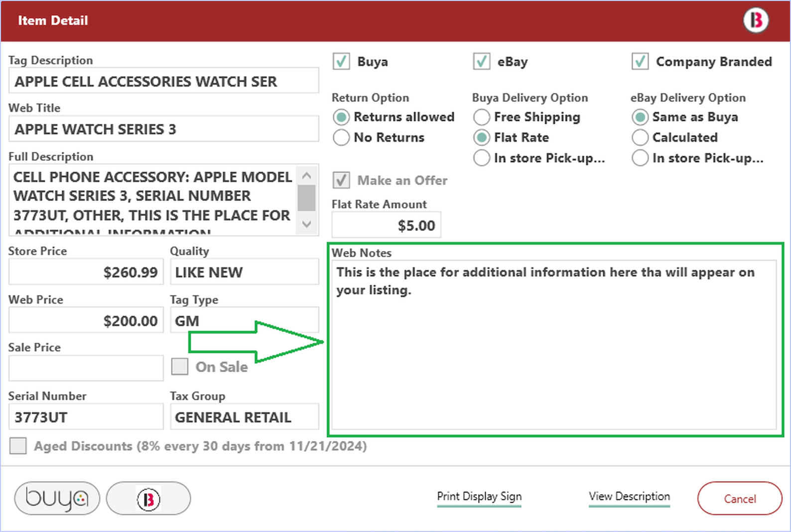Enable the Aged Discounts checkbox
Screen dimensions: 791x532
coord(18,446)
